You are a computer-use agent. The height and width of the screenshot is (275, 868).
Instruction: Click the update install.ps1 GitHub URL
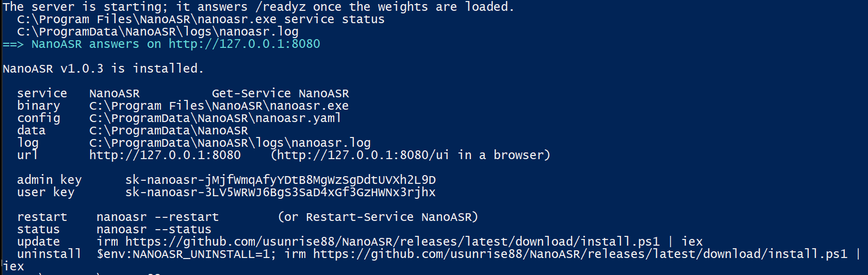[x=392, y=242]
